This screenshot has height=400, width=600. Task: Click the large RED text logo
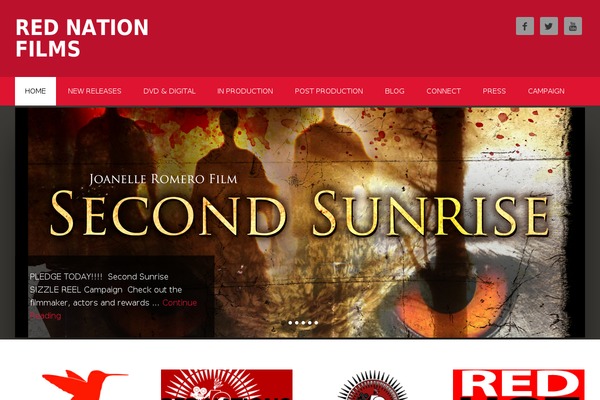pyautogui.click(x=518, y=384)
